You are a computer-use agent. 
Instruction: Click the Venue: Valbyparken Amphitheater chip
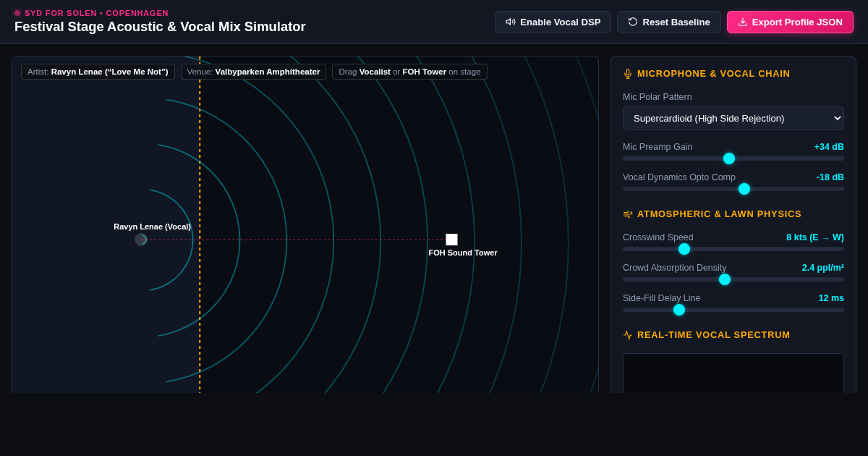coord(253,72)
